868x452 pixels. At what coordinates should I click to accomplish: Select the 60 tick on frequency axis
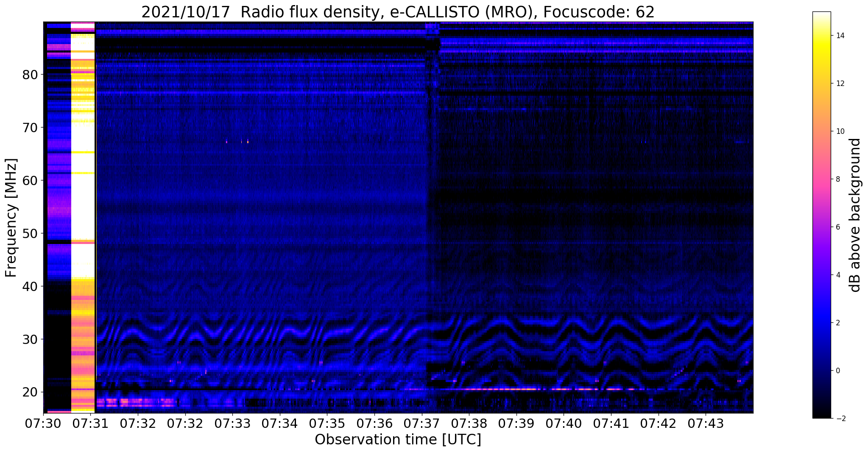tap(30, 180)
